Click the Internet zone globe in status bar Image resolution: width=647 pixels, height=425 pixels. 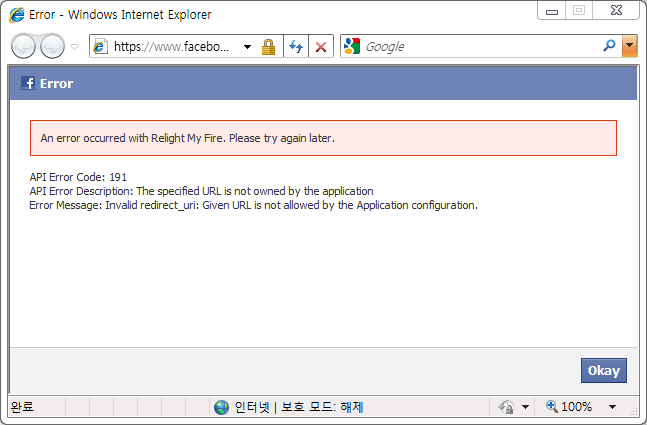[x=221, y=407]
